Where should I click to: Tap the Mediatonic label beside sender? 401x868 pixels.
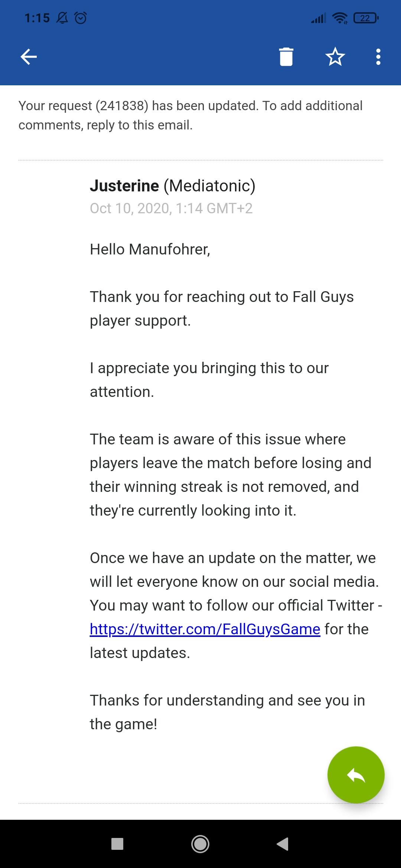point(209,185)
